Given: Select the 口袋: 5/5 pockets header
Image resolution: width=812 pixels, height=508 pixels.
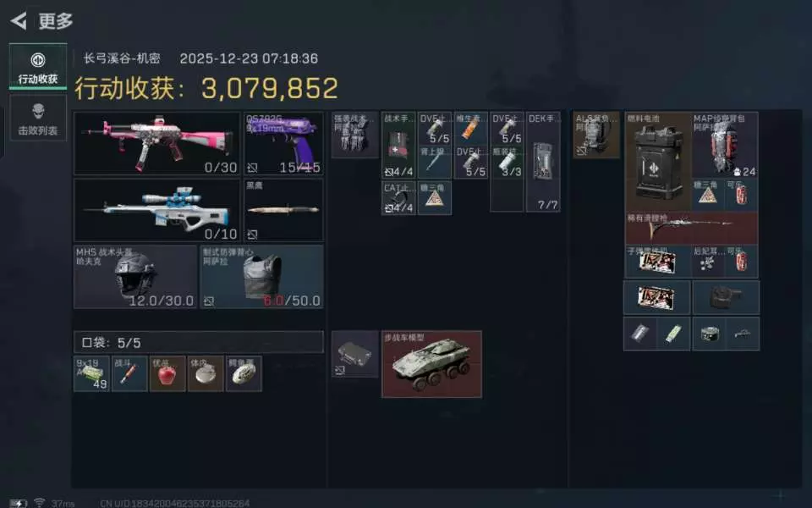Looking at the screenshot, I should pyautogui.click(x=199, y=342).
